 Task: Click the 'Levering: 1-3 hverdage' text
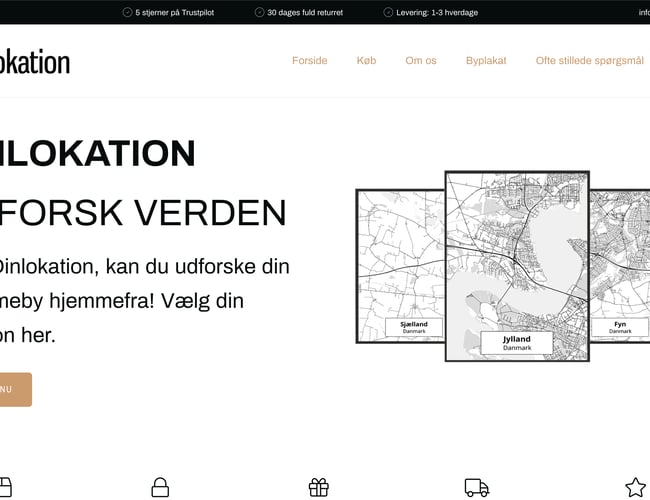tap(441, 12)
